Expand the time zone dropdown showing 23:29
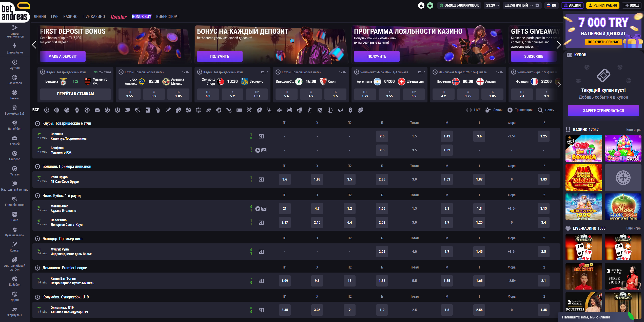The width and height of the screenshot is (644, 322). click(492, 5)
